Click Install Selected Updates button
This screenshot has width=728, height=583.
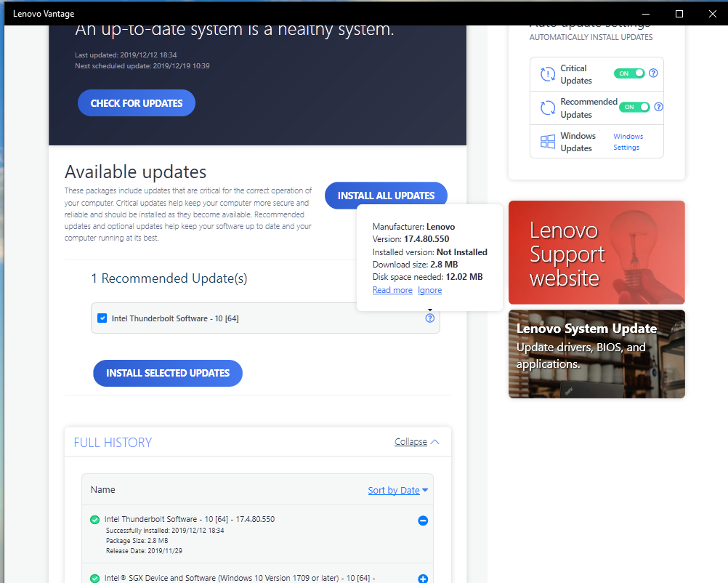pyautogui.click(x=168, y=373)
